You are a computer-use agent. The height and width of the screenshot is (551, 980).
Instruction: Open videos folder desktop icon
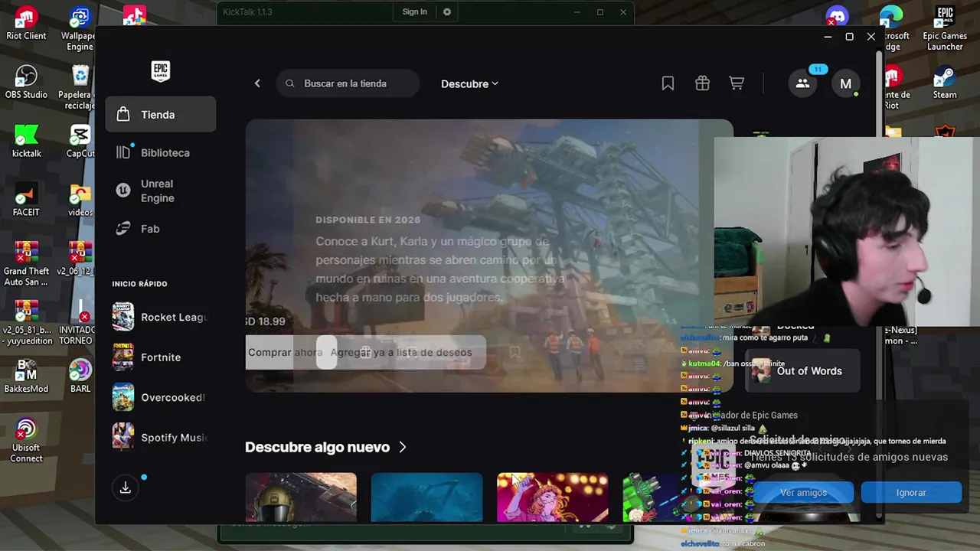(x=80, y=200)
